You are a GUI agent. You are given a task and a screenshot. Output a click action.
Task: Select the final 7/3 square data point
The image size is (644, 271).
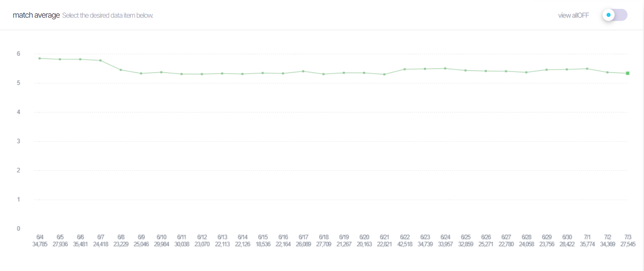click(627, 73)
